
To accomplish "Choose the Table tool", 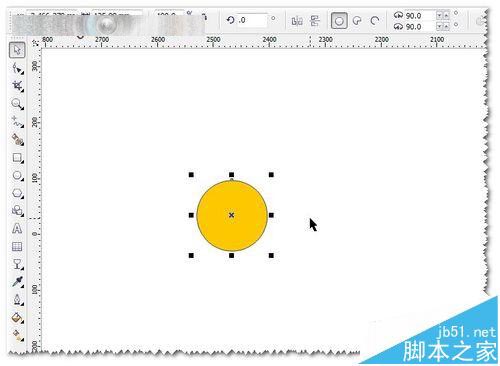I will (x=17, y=247).
